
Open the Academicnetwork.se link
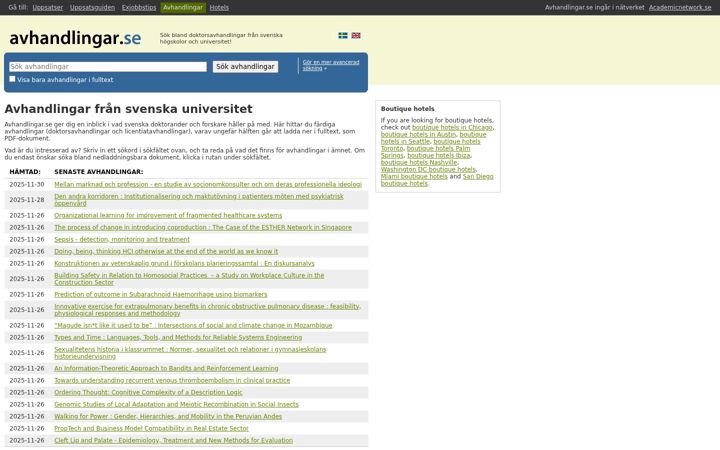click(x=680, y=7)
